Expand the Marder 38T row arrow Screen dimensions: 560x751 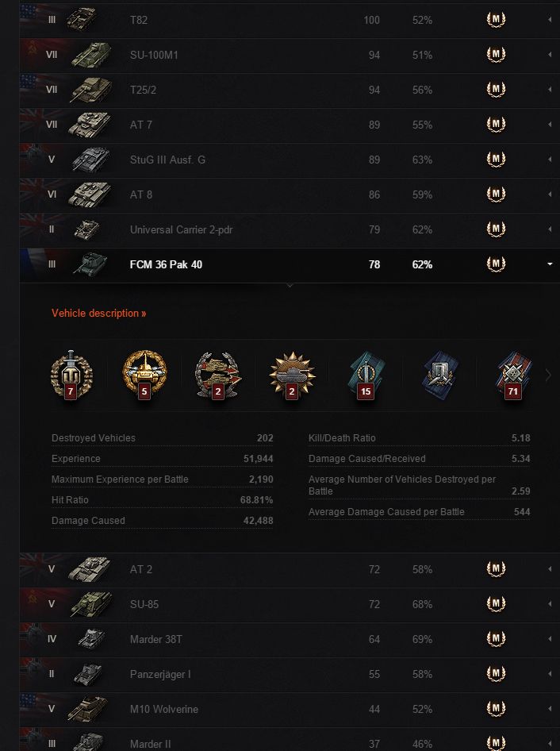click(550, 639)
